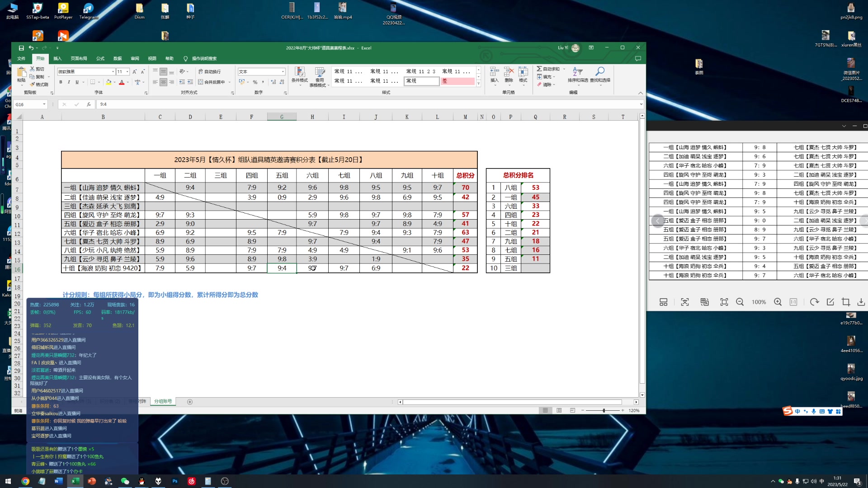Collapse the Excel ribbon with chevron

[640, 93]
